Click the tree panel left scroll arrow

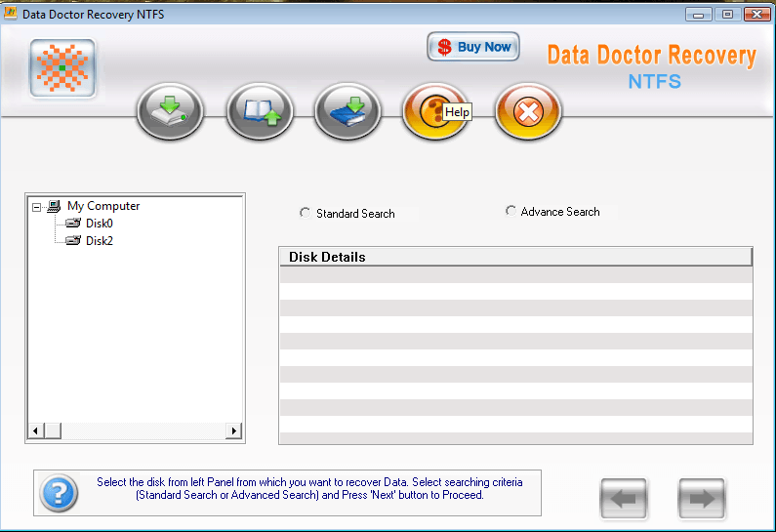click(x=35, y=430)
